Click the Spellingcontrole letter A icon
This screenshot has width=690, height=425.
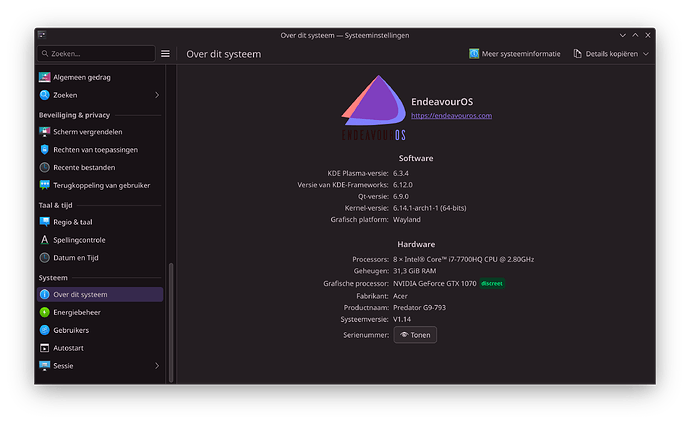(44, 240)
